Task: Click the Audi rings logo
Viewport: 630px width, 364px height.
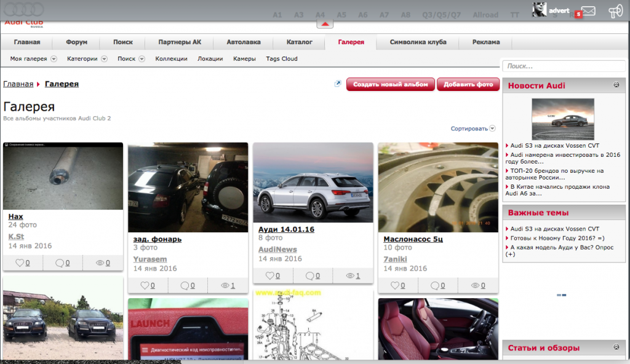Action: 24,9
